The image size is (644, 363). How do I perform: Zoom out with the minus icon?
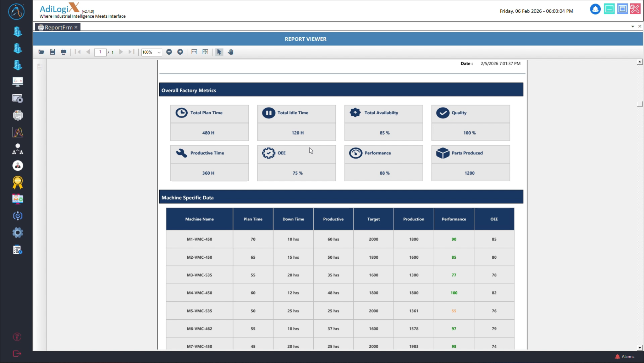tap(169, 52)
